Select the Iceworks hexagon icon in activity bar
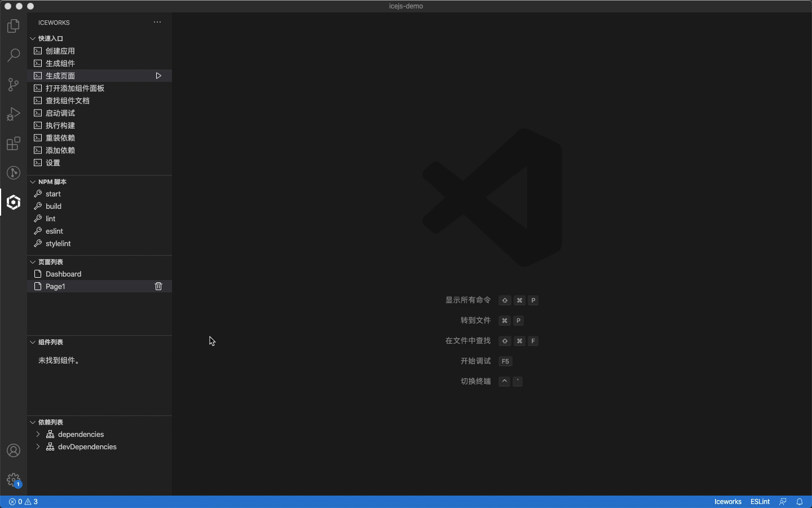812x508 pixels. point(14,202)
